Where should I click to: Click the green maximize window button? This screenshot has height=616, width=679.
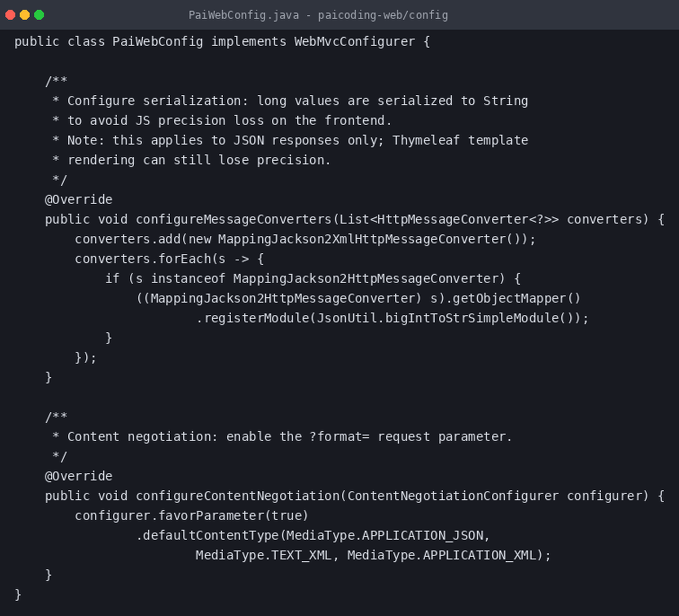[x=39, y=15]
